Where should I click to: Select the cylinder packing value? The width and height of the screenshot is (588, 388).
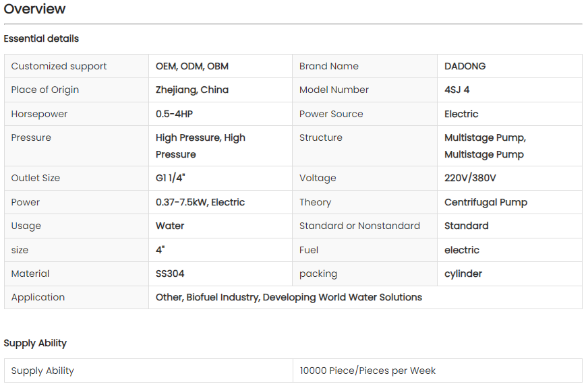[x=463, y=273]
